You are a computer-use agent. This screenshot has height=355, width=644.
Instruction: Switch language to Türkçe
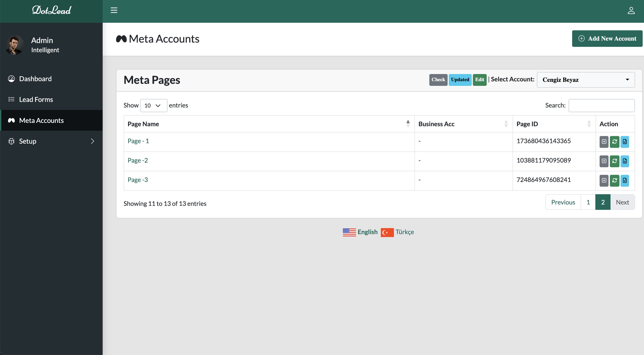[404, 232]
